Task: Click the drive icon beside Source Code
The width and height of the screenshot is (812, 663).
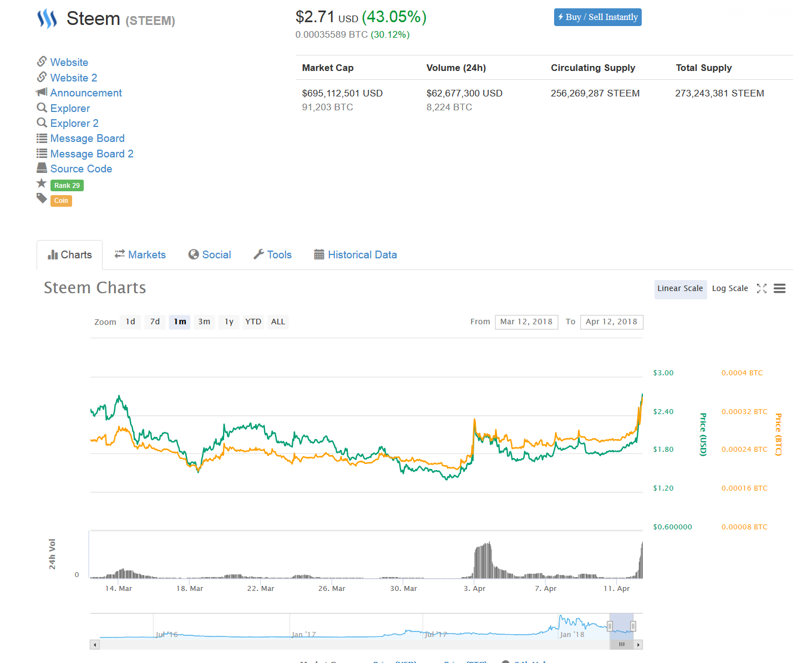Action: pos(42,167)
